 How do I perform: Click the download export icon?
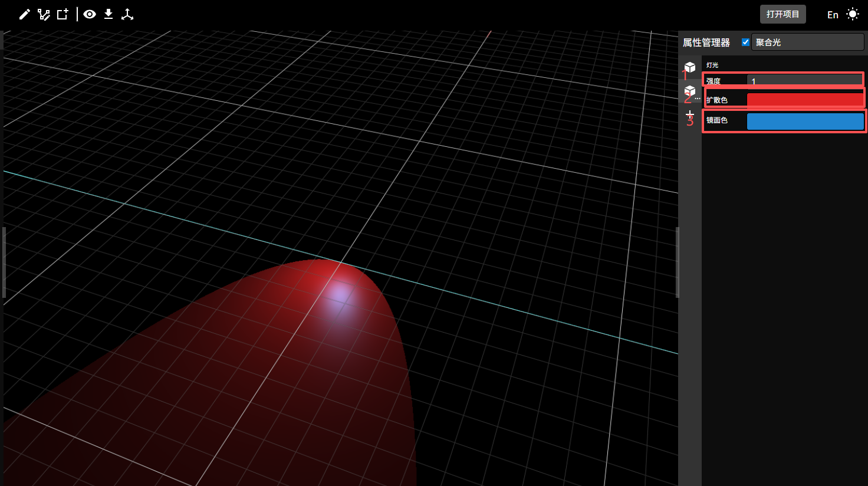(108, 14)
